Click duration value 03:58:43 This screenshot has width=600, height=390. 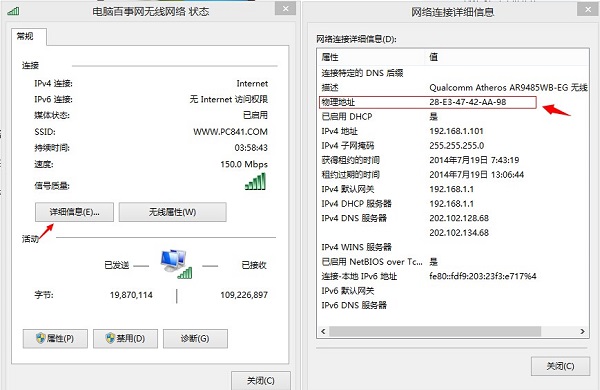(x=251, y=148)
